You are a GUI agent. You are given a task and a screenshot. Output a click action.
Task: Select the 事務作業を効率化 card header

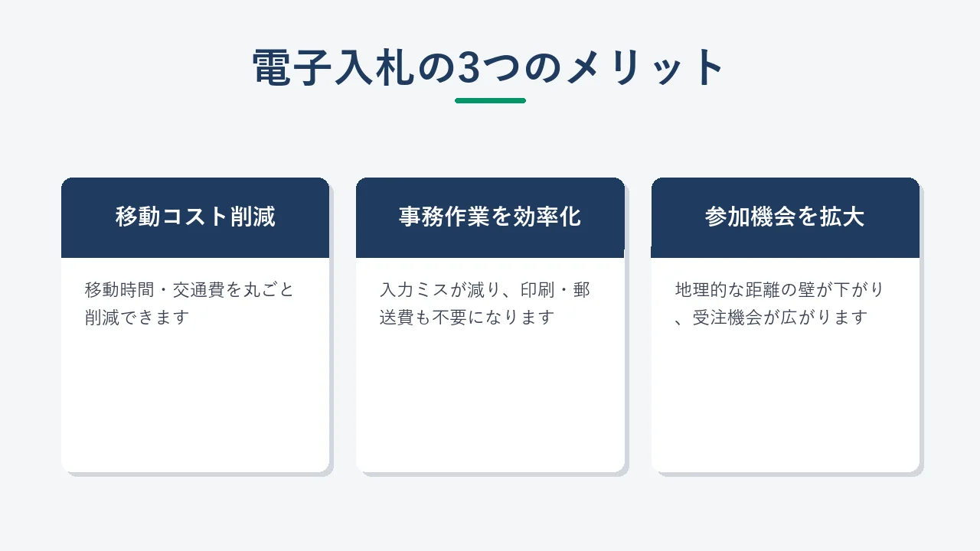[490, 217]
